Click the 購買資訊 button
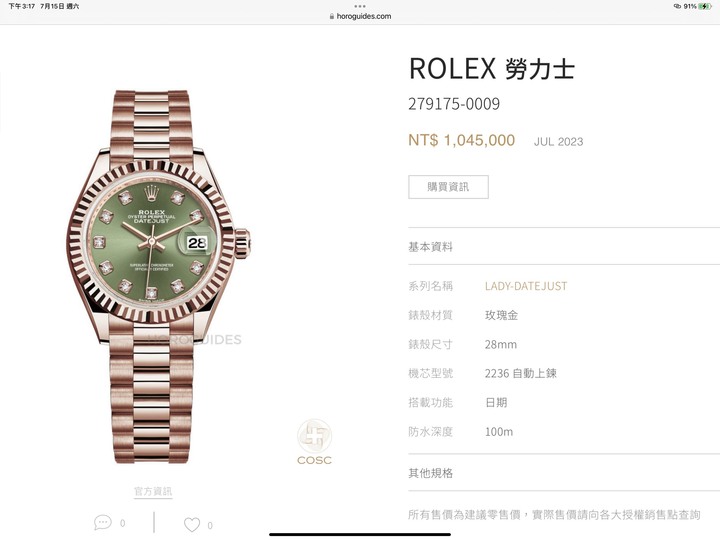This screenshot has height=540, width=720. pyautogui.click(x=448, y=187)
